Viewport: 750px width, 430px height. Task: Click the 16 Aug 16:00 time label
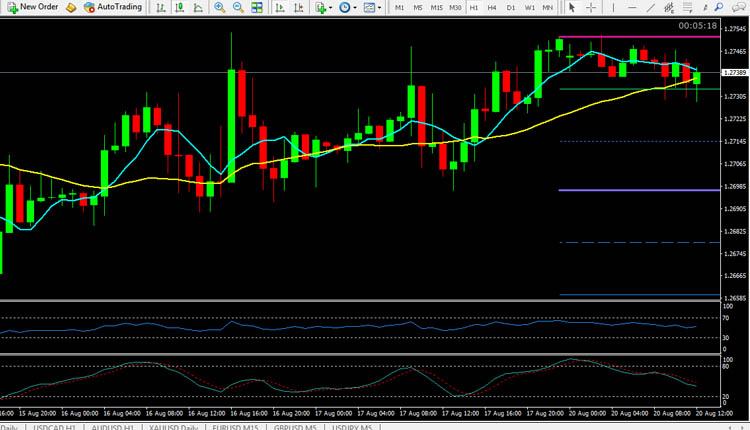pos(249,413)
